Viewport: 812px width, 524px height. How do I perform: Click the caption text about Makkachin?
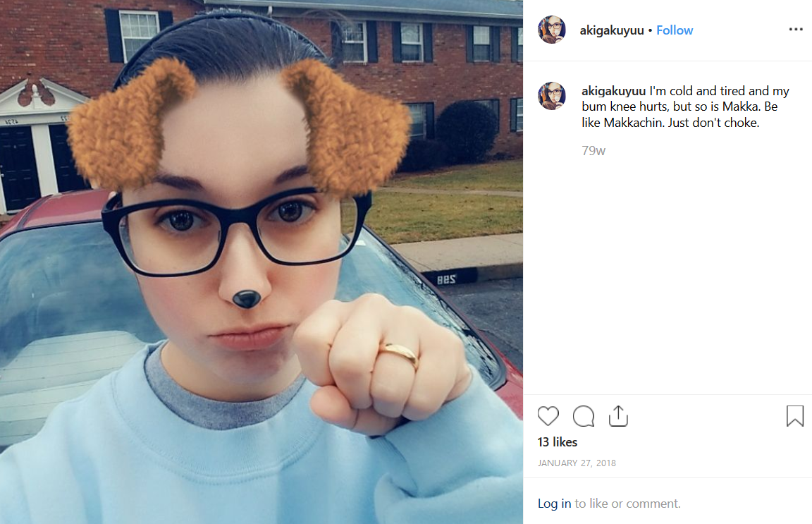click(685, 106)
